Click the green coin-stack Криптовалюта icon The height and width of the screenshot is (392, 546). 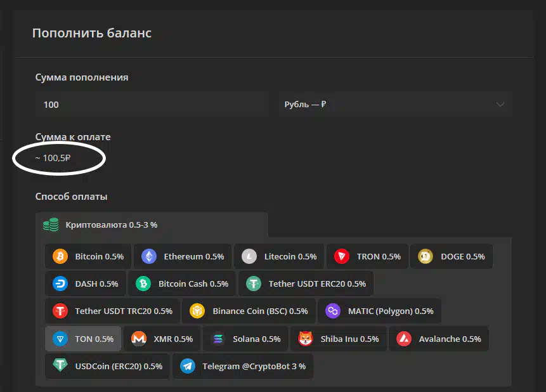(51, 225)
